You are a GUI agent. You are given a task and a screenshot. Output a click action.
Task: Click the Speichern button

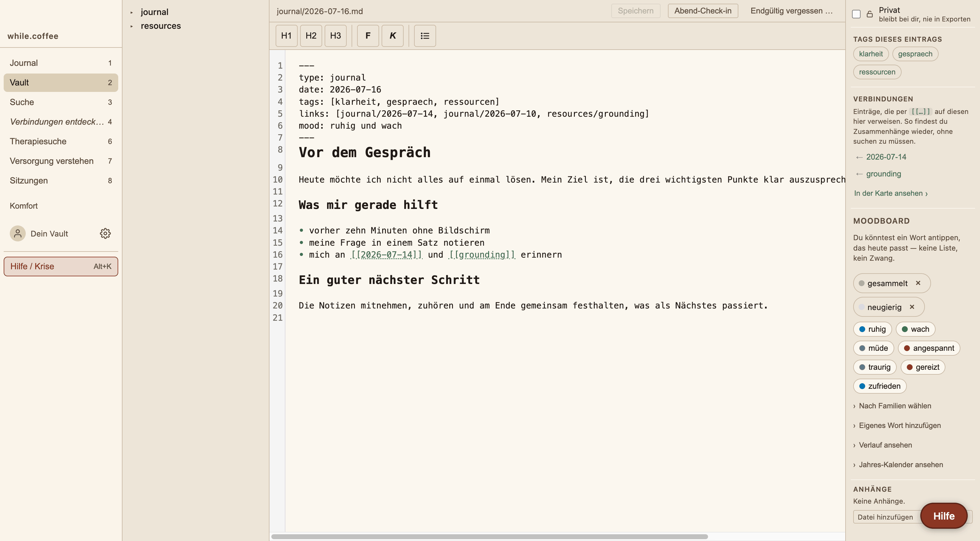tap(635, 11)
